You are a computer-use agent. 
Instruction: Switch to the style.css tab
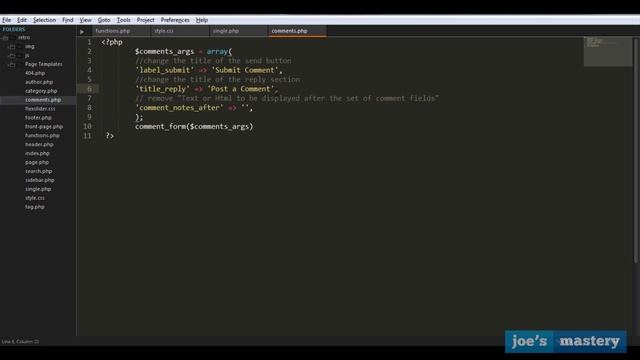tap(180, 31)
